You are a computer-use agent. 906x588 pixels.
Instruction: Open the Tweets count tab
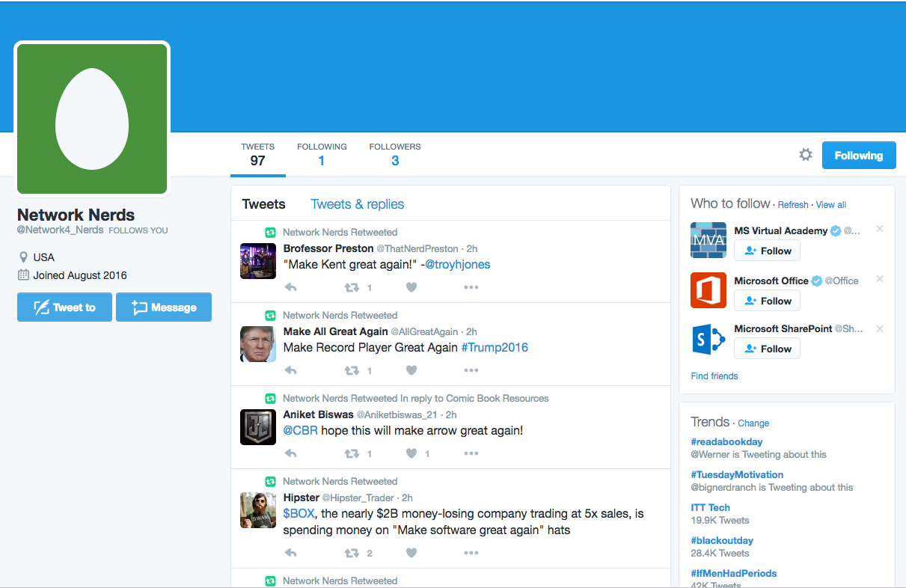[258, 154]
